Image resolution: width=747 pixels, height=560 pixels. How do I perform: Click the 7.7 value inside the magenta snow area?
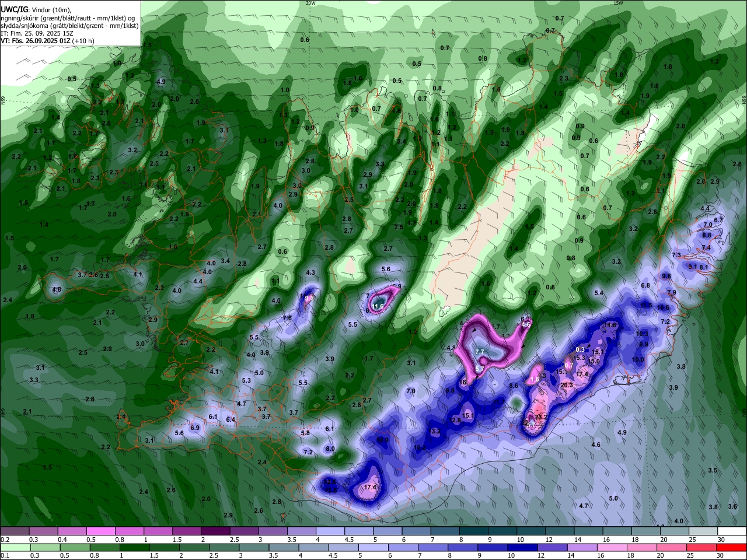(480, 352)
